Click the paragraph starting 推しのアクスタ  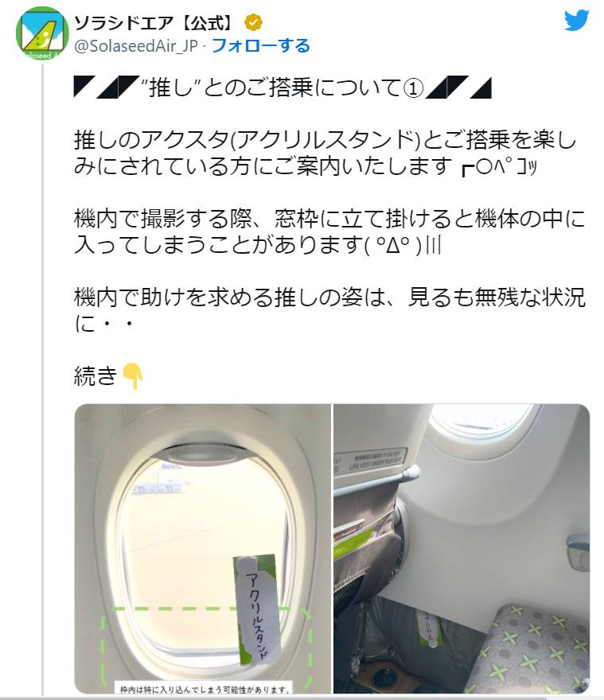tap(326, 153)
